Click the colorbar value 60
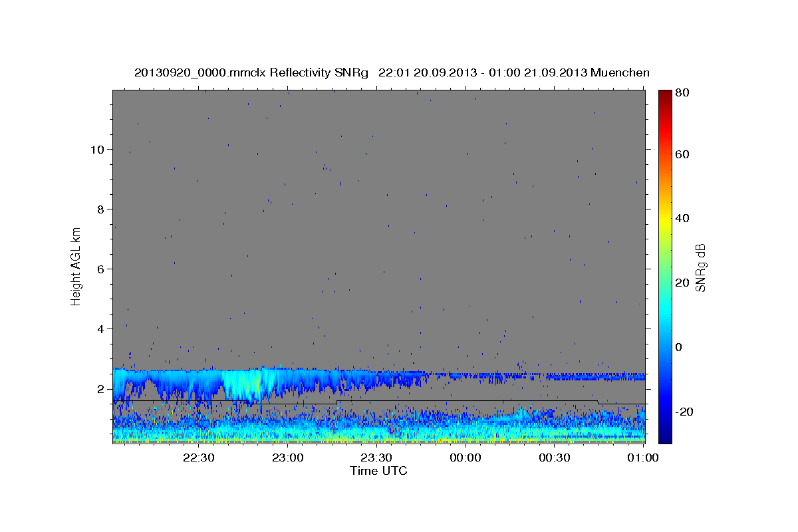 683,154
